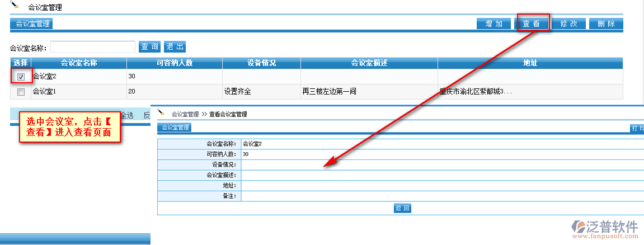
Task: Follow the 会议室管理 breadcrumb link
Action: point(185,114)
